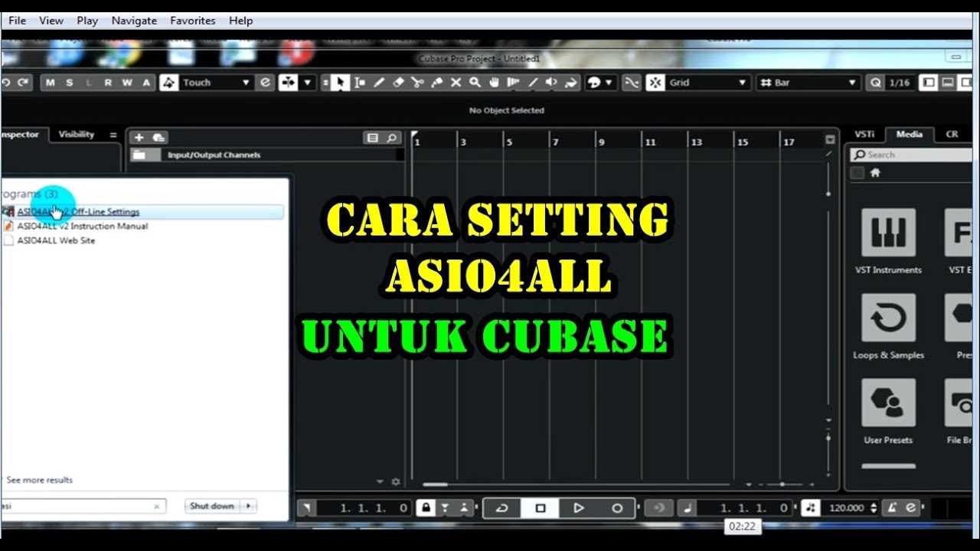Open the Navigate menu
The height and width of the screenshot is (551, 980).
click(x=134, y=21)
